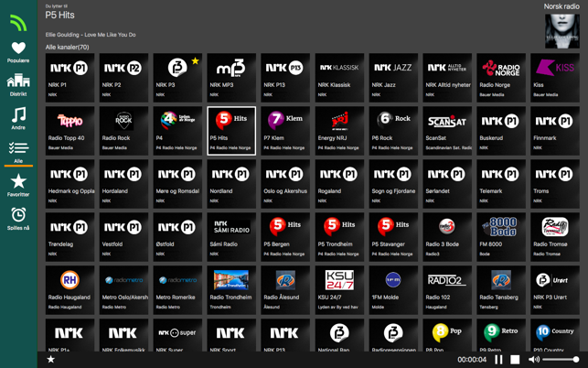Play NRK Alltid nyheter
588x368 pixels.
coord(447,78)
